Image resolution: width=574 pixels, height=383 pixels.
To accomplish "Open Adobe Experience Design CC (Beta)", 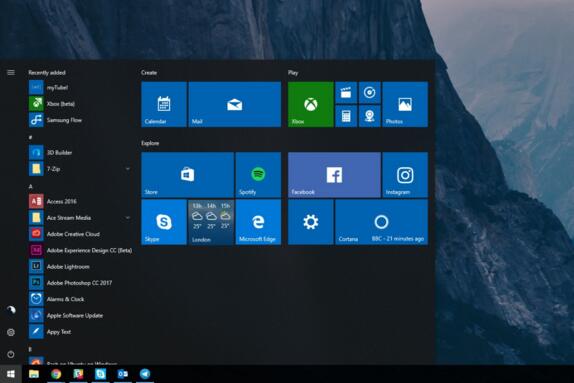I will pyautogui.click(x=81, y=250).
